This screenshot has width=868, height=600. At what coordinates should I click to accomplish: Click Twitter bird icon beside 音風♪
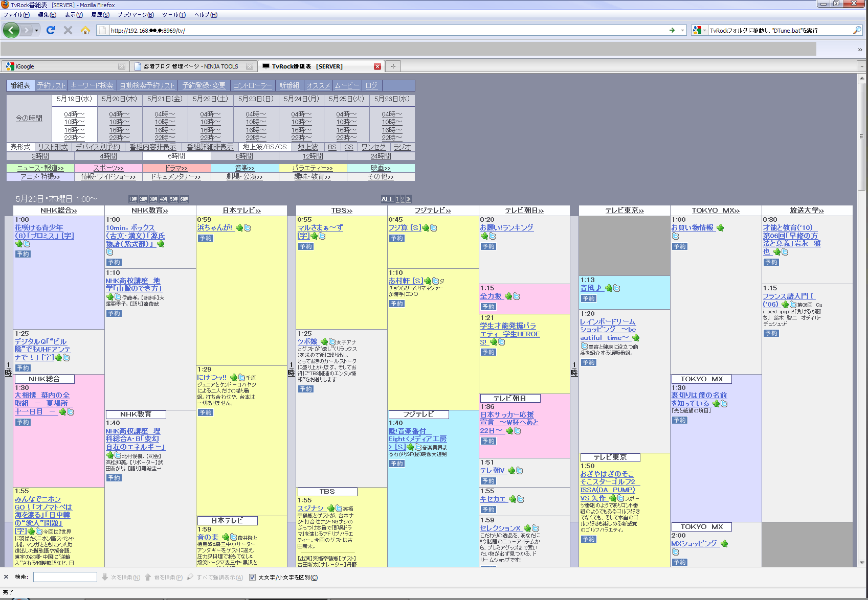click(617, 288)
